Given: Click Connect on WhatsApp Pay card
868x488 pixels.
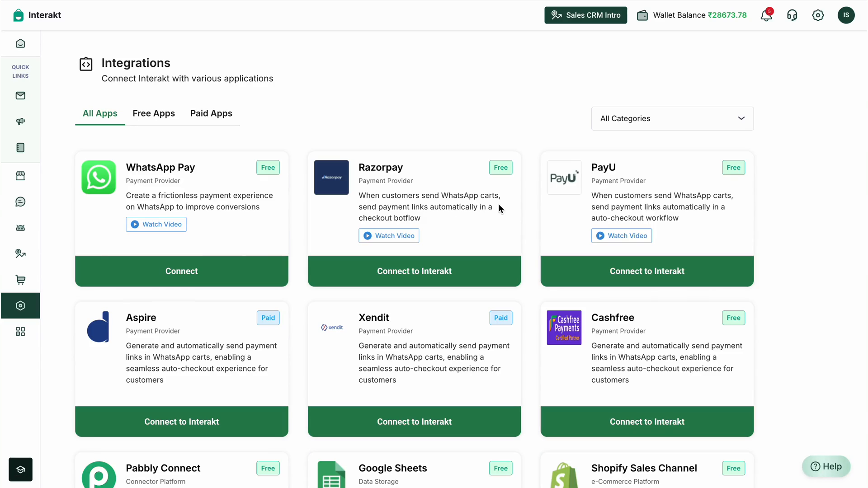Looking at the screenshot, I should pyautogui.click(x=182, y=271).
